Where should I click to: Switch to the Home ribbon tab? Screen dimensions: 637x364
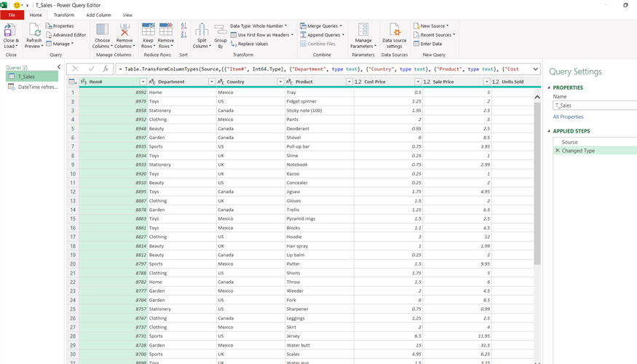click(36, 15)
